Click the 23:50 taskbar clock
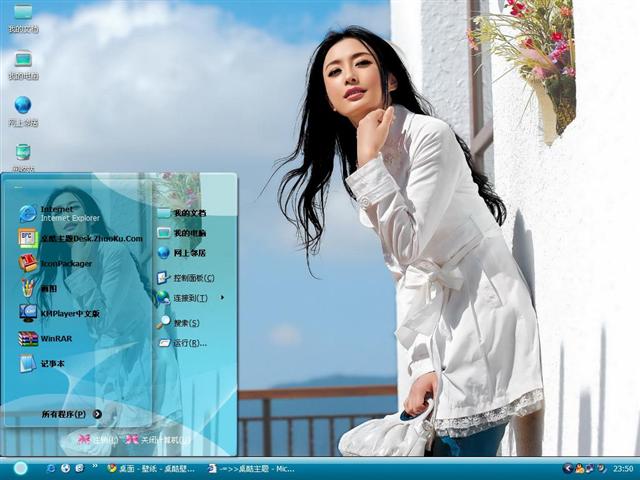 623,469
